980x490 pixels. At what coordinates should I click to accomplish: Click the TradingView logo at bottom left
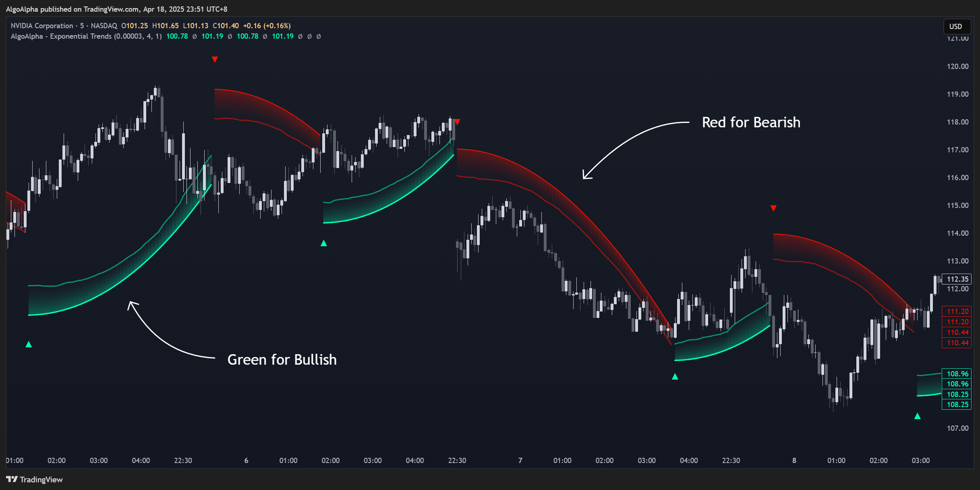tap(34, 479)
